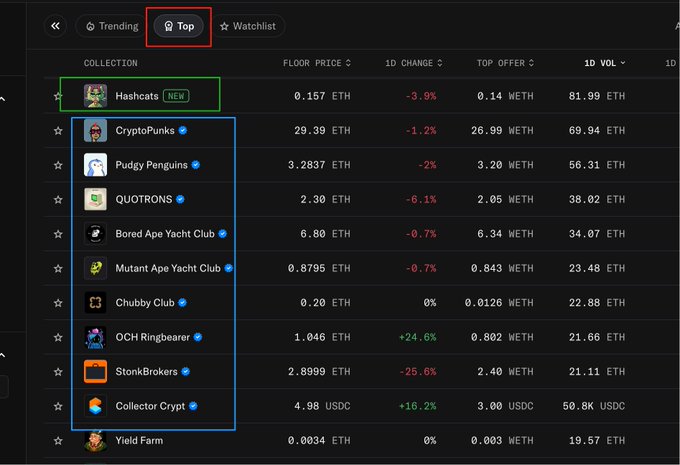The height and width of the screenshot is (465, 680).
Task: Open the Hashcats collection name
Action: tap(137, 96)
